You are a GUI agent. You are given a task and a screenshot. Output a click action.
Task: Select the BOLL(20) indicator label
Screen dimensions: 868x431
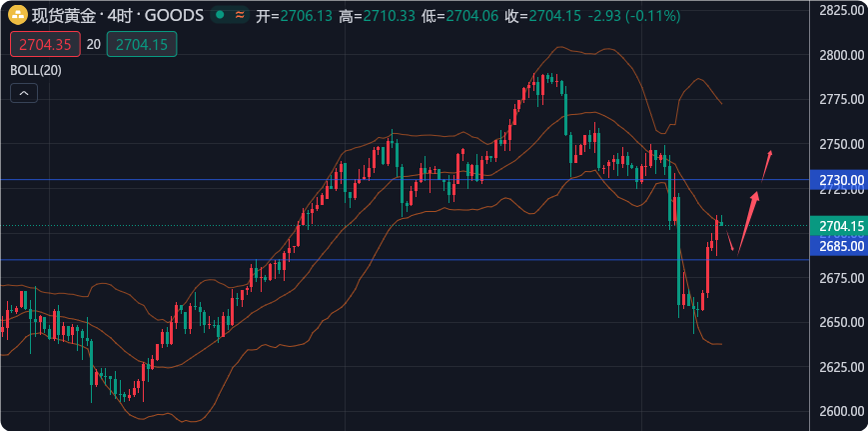[36, 70]
